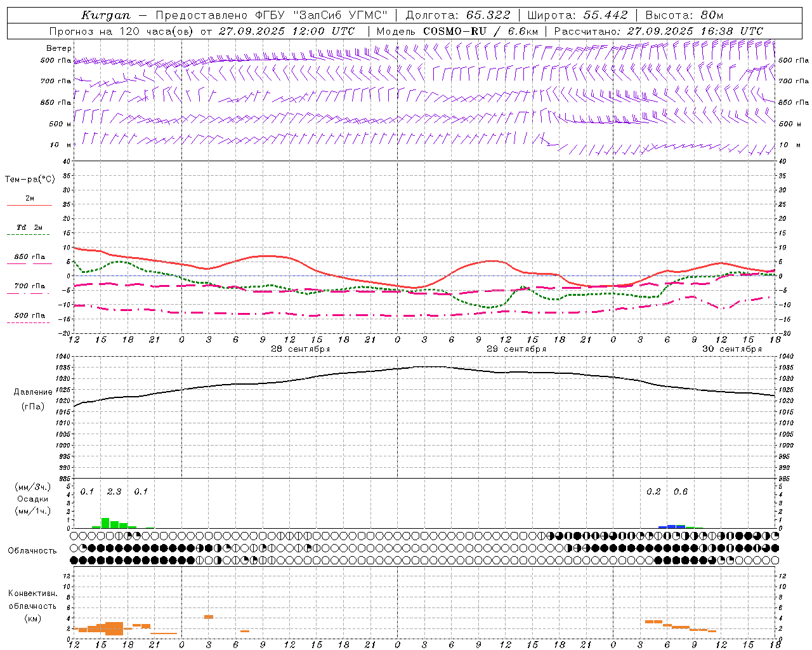Click the "Td 2м" dew point legend entry
The width and height of the screenshot is (812, 650).
[29, 227]
